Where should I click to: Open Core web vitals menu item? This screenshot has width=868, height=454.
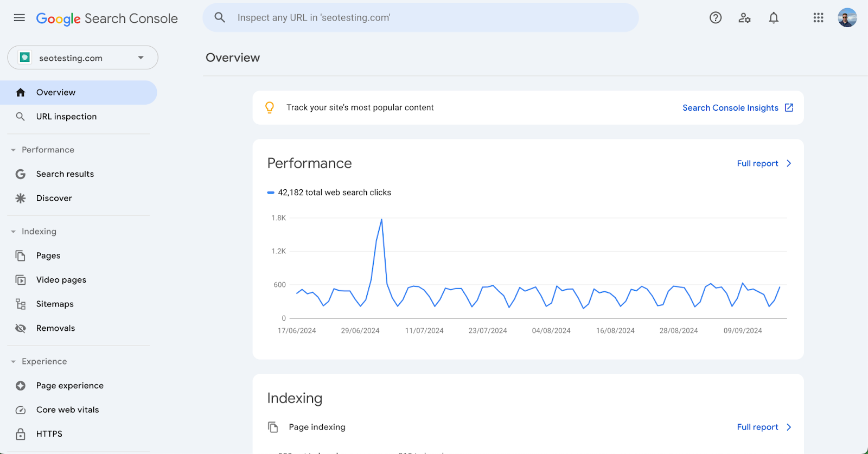coord(79,410)
